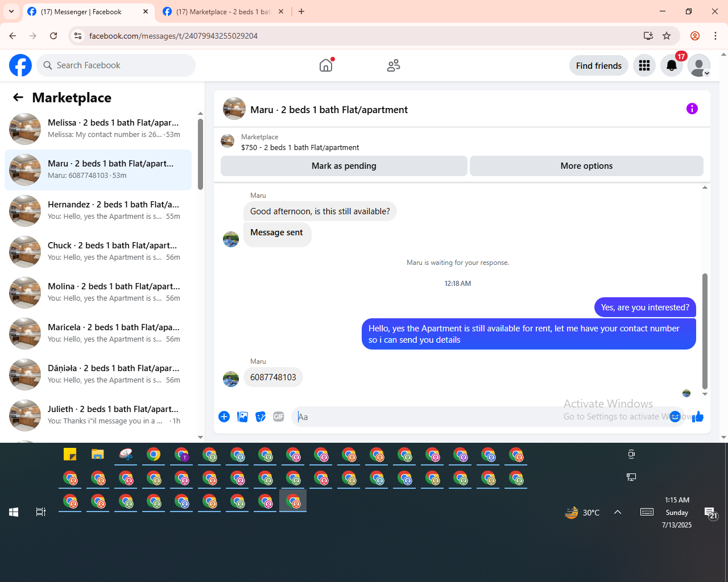728x582 pixels.
Task: Click the Find friends button
Action: pyautogui.click(x=599, y=65)
